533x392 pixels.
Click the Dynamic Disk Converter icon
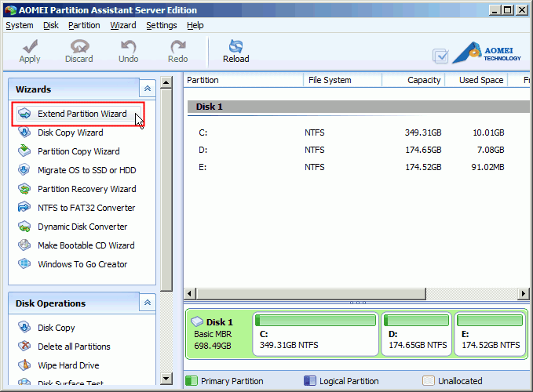(24, 227)
